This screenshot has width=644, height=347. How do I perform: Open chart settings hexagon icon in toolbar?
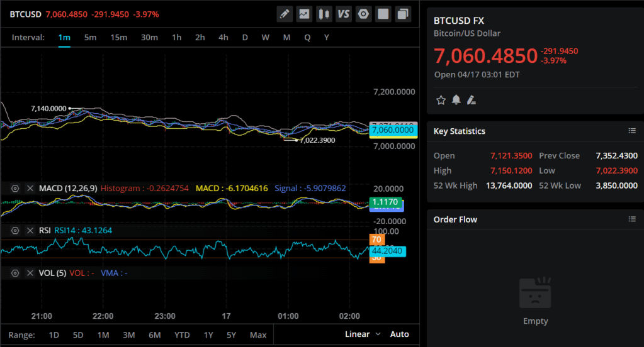(x=363, y=14)
